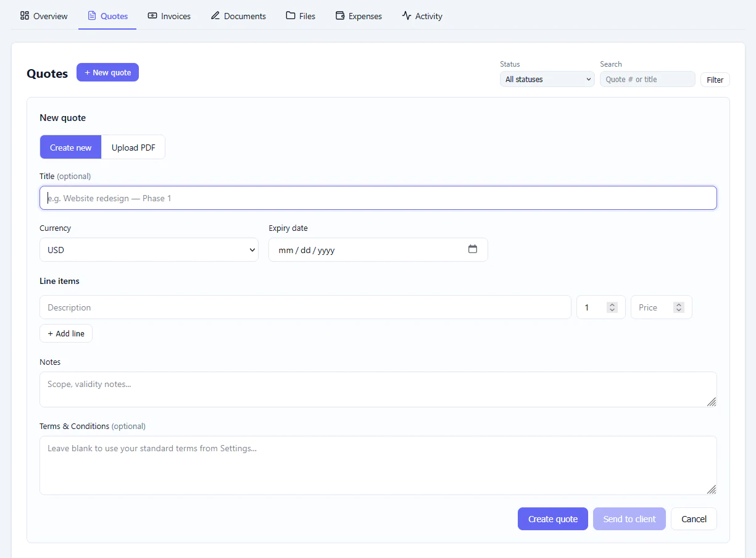Switch to the Overview tab

44,16
